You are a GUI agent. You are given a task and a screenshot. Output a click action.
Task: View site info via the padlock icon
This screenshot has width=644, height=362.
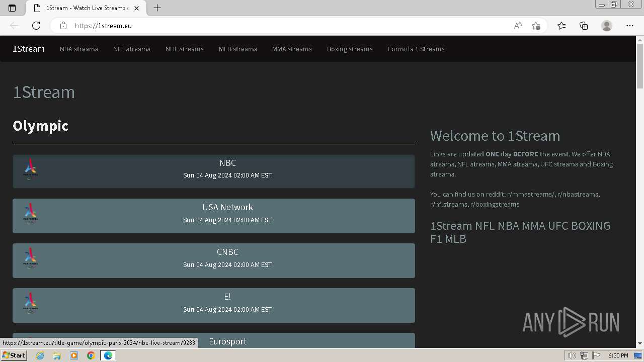tap(63, 26)
